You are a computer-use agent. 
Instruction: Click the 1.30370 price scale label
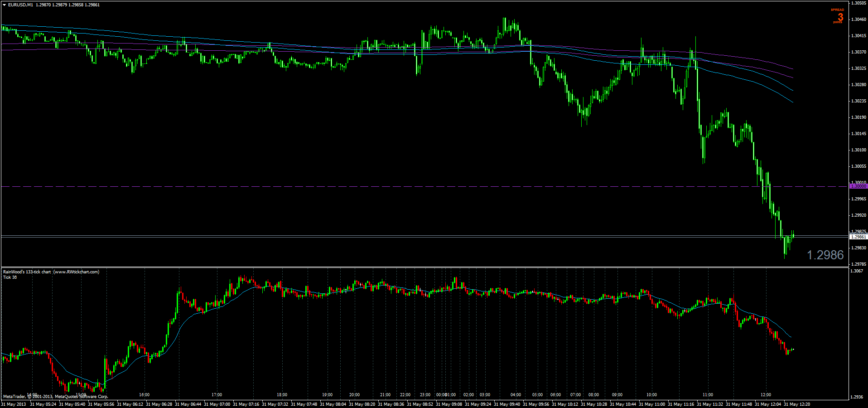858,52
